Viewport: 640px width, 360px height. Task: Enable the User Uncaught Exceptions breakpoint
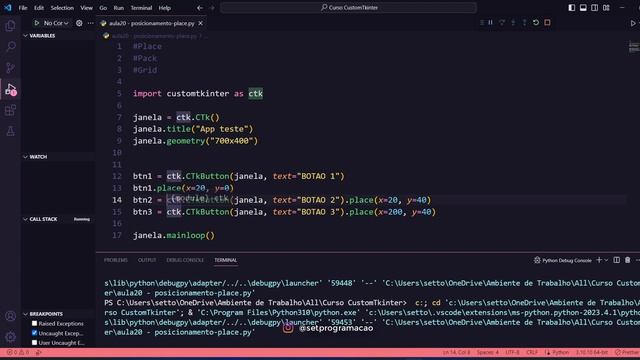[34, 343]
